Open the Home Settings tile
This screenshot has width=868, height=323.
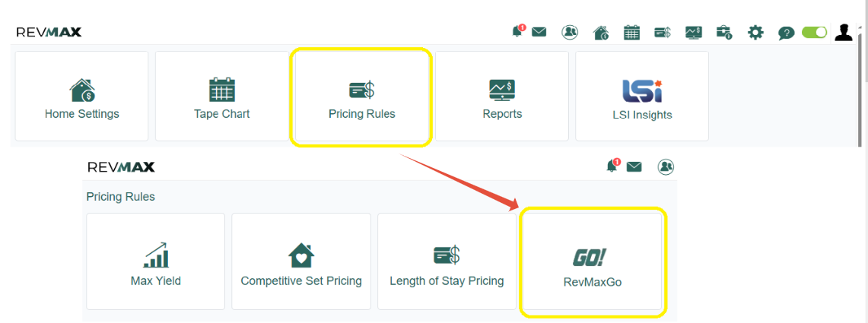tap(81, 97)
